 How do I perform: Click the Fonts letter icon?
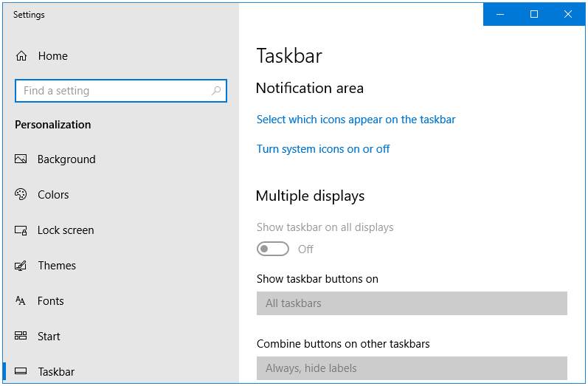pos(20,301)
